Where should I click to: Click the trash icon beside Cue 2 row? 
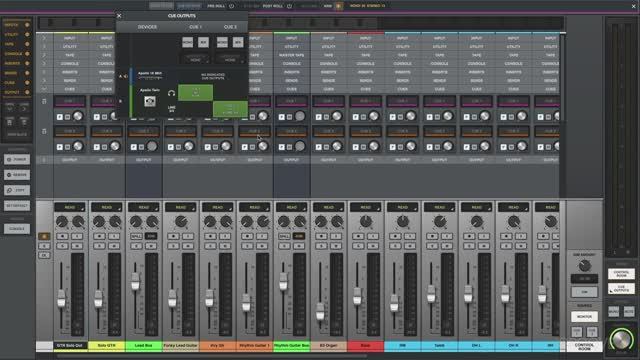point(44,131)
